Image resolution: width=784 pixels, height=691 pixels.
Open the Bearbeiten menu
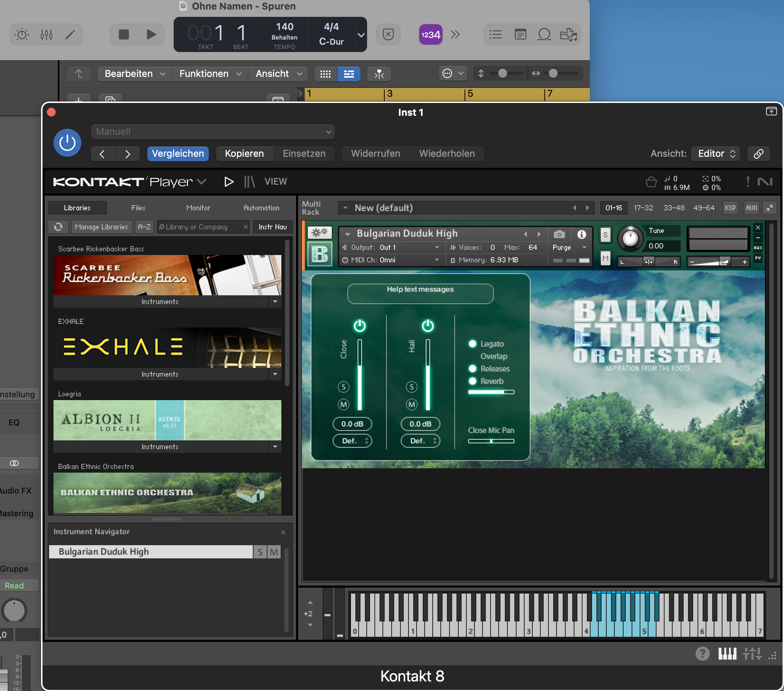pos(134,74)
